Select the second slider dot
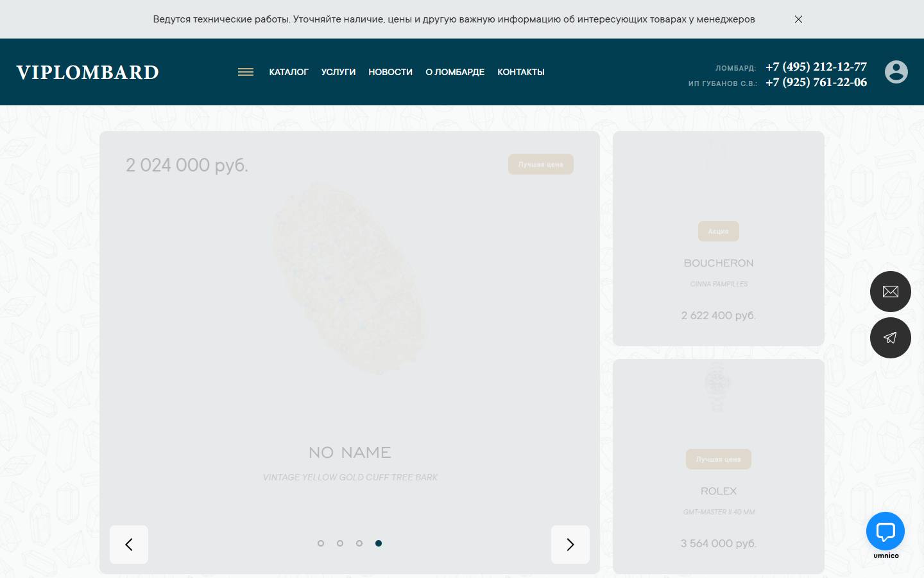Image resolution: width=924 pixels, height=578 pixels. pos(340,543)
